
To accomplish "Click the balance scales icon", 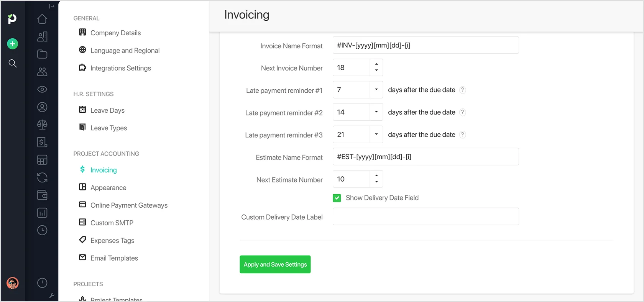I will (42, 125).
